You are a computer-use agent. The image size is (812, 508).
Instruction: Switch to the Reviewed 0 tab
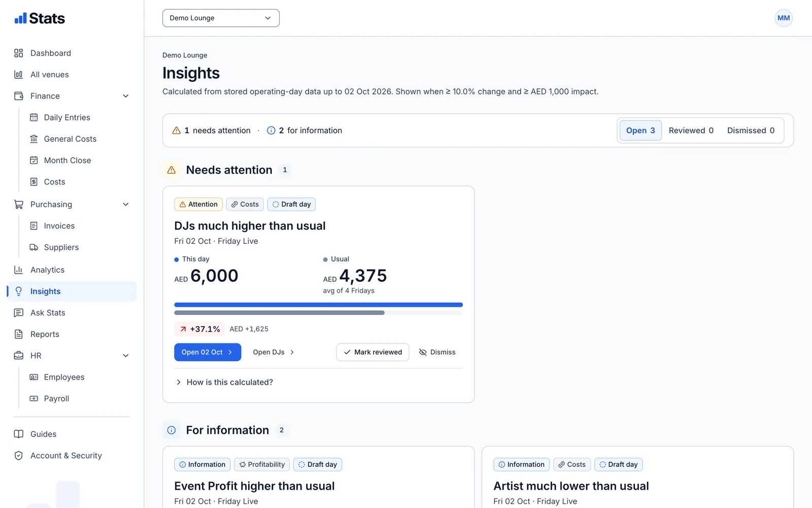point(691,131)
